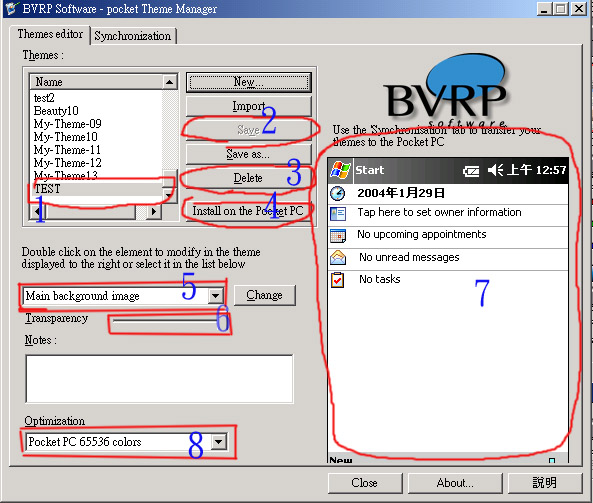Minimize the Theme Manager window
The width and height of the screenshot is (593, 503).
(544, 8)
